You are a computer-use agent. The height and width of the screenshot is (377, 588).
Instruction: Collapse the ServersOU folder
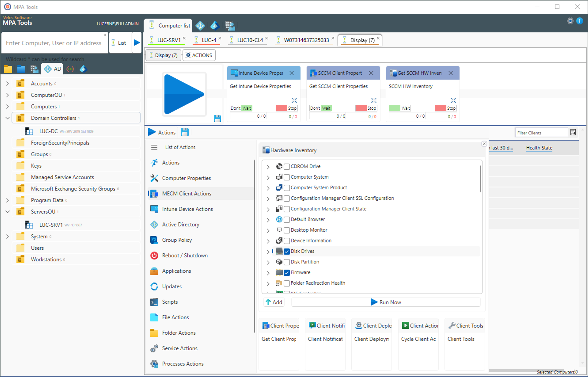[7, 212]
